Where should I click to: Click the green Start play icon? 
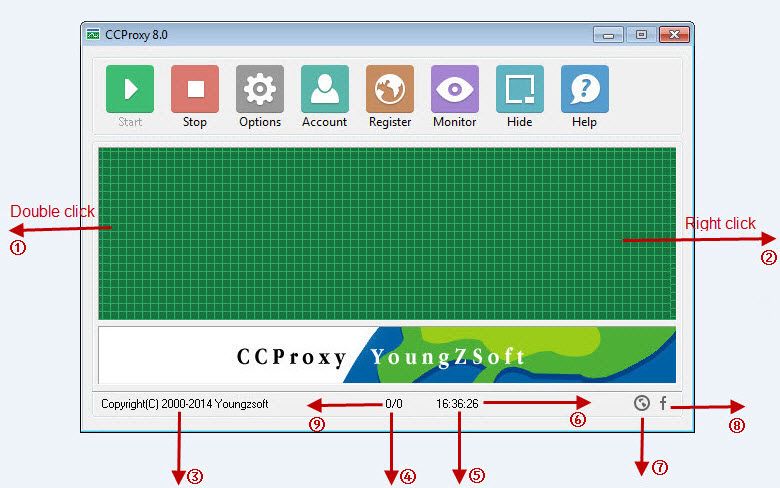[x=130, y=89]
